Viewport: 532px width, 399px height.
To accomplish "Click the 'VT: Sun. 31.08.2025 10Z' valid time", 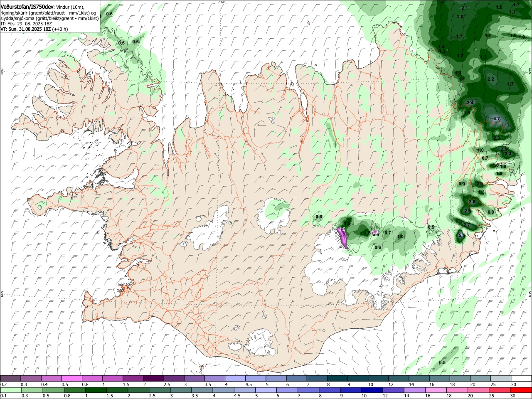I will tap(26, 29).
